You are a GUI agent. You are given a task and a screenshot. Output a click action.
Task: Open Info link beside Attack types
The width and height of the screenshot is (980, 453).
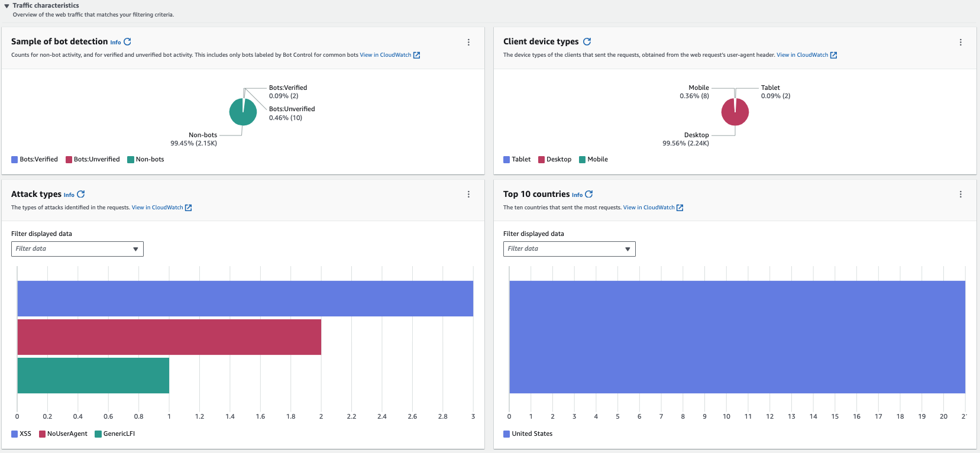click(69, 195)
